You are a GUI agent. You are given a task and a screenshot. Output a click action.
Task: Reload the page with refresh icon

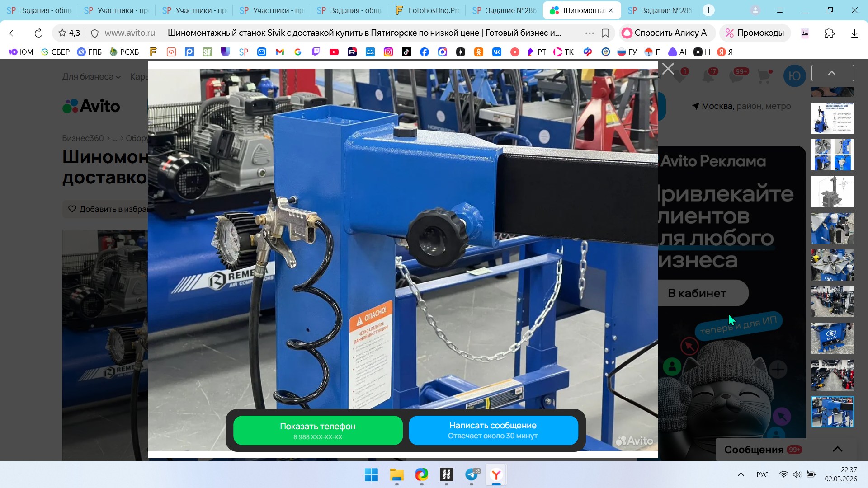point(38,33)
